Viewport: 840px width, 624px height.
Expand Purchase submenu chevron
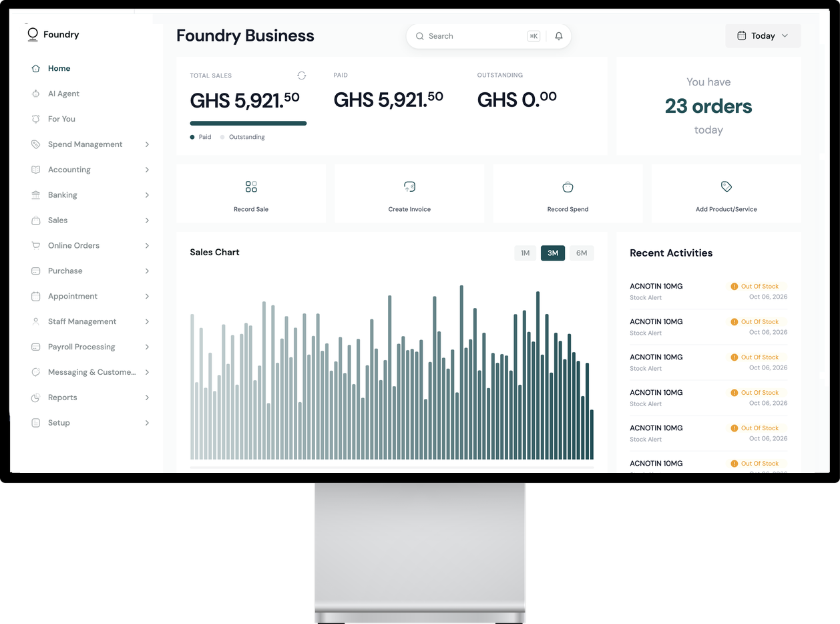pos(147,271)
